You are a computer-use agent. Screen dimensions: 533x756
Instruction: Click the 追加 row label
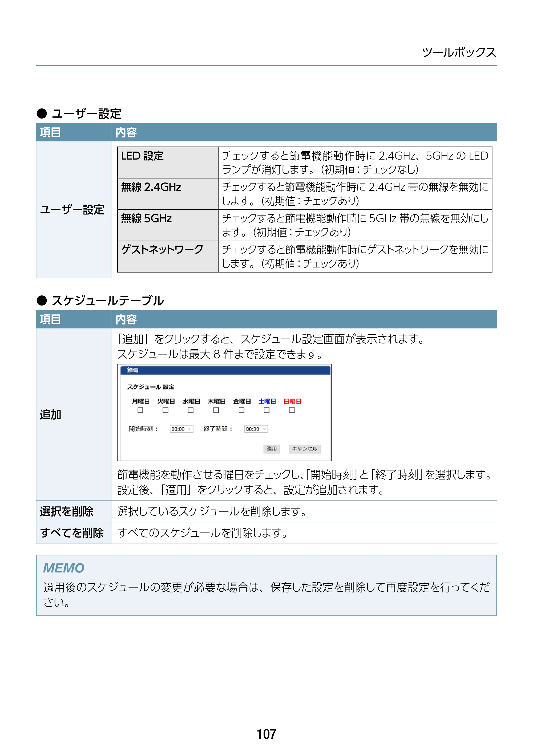[x=50, y=414]
